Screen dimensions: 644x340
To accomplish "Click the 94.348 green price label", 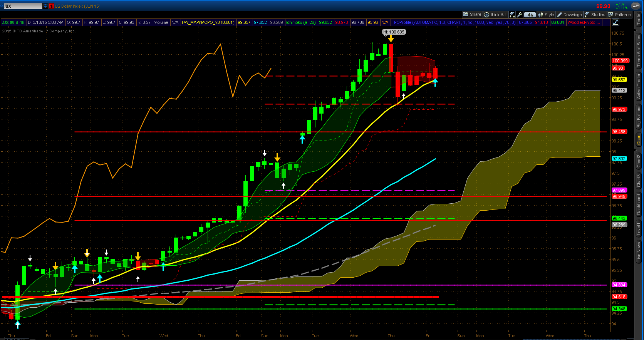I will click(619, 309).
